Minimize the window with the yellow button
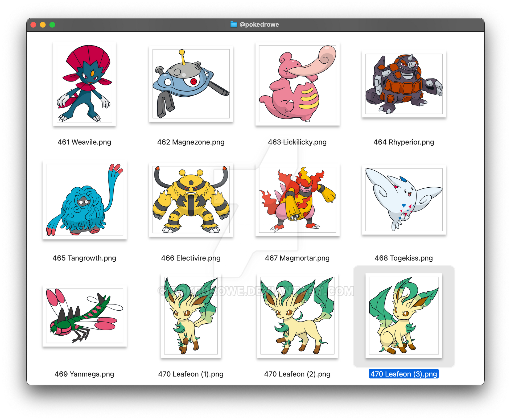 [43, 25]
